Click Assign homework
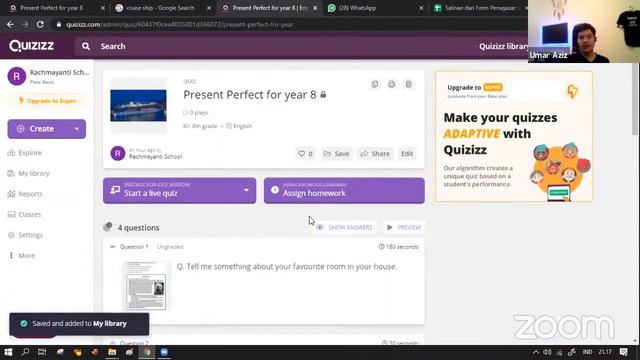The image size is (640, 360). point(344,191)
